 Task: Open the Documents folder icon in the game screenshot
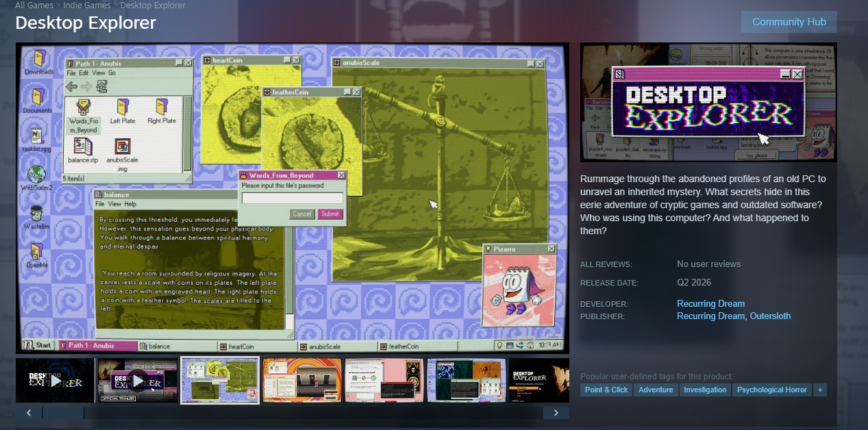click(x=38, y=99)
